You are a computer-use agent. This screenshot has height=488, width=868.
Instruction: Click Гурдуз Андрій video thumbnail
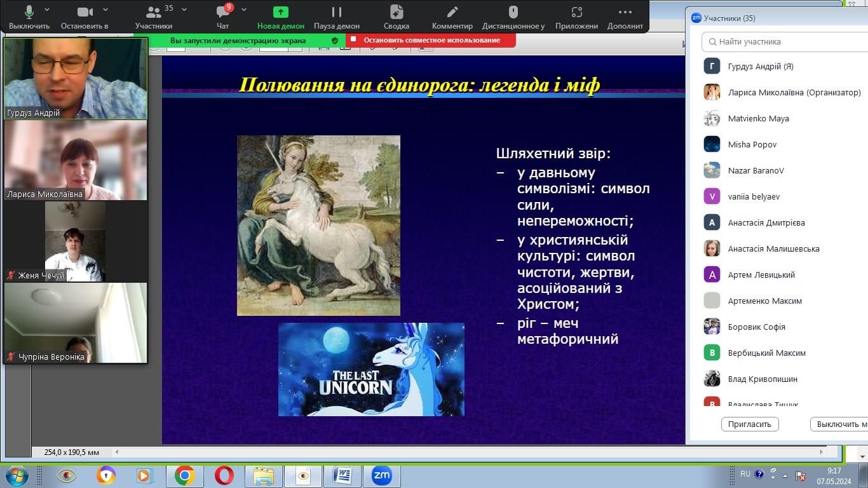point(76,78)
